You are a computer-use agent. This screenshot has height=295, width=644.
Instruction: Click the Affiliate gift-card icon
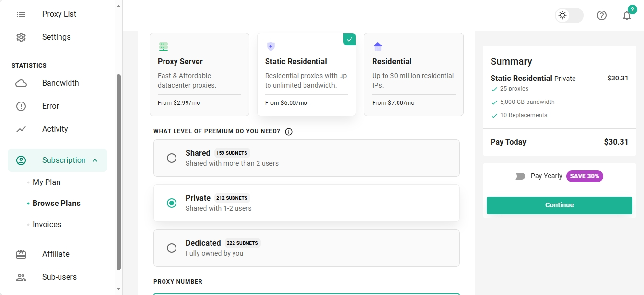pyautogui.click(x=21, y=254)
